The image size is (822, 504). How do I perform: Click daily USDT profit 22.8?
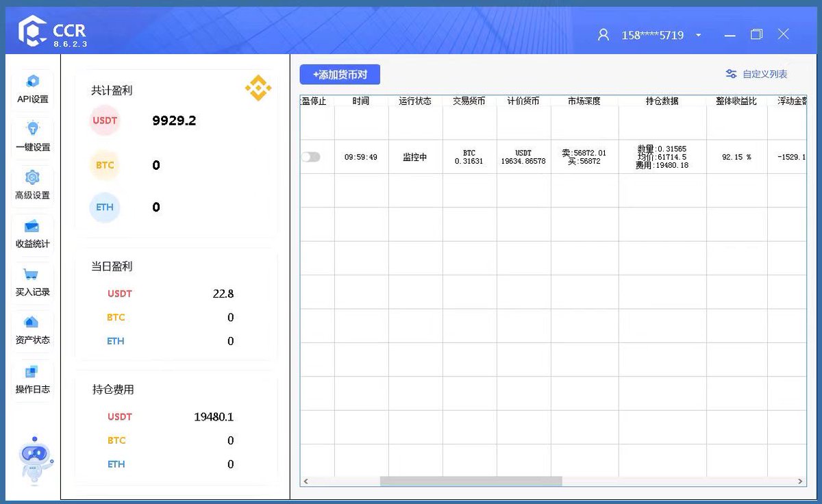[x=223, y=294]
